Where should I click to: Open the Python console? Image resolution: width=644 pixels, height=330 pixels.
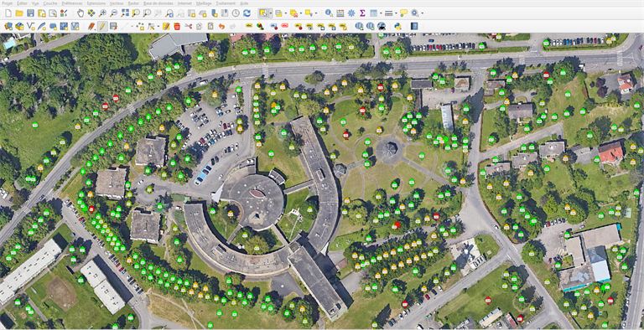point(397,26)
